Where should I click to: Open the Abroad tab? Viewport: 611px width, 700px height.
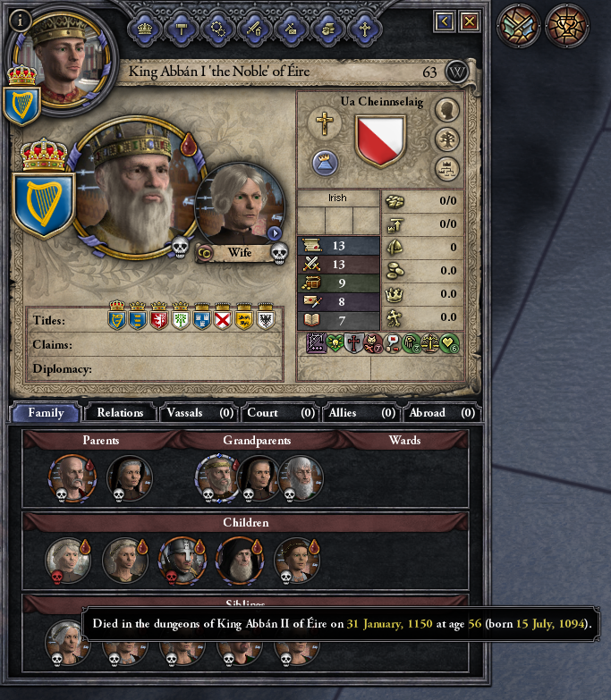tap(442, 413)
